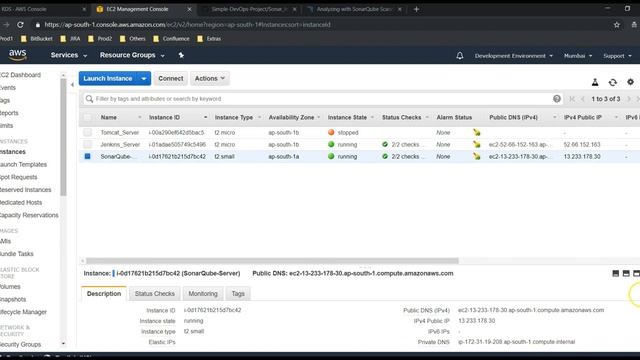
Task: Click the alarm icon for SonarQube row
Action: point(477,156)
